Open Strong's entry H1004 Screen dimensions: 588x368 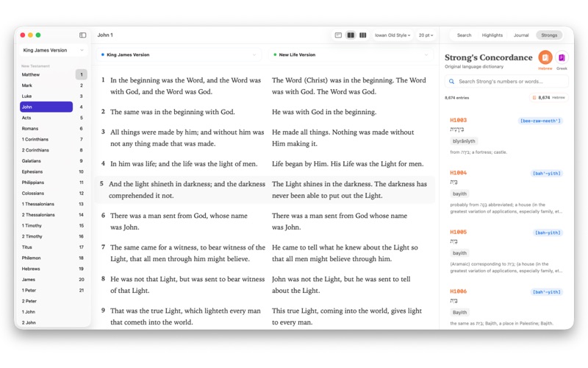click(x=506, y=193)
